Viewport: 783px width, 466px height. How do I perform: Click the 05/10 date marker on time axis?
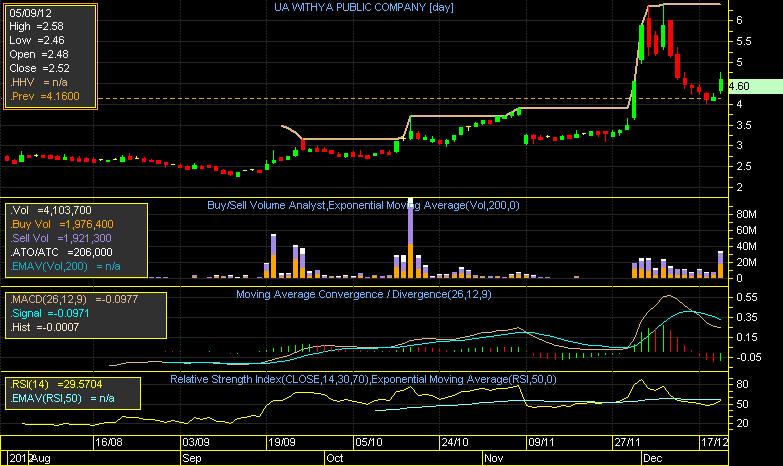tap(369, 442)
